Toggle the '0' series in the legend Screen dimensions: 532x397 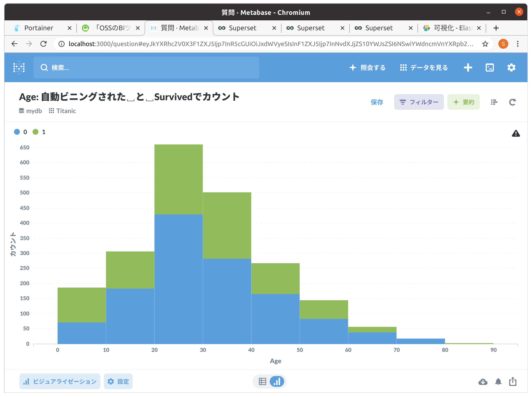tap(20, 132)
